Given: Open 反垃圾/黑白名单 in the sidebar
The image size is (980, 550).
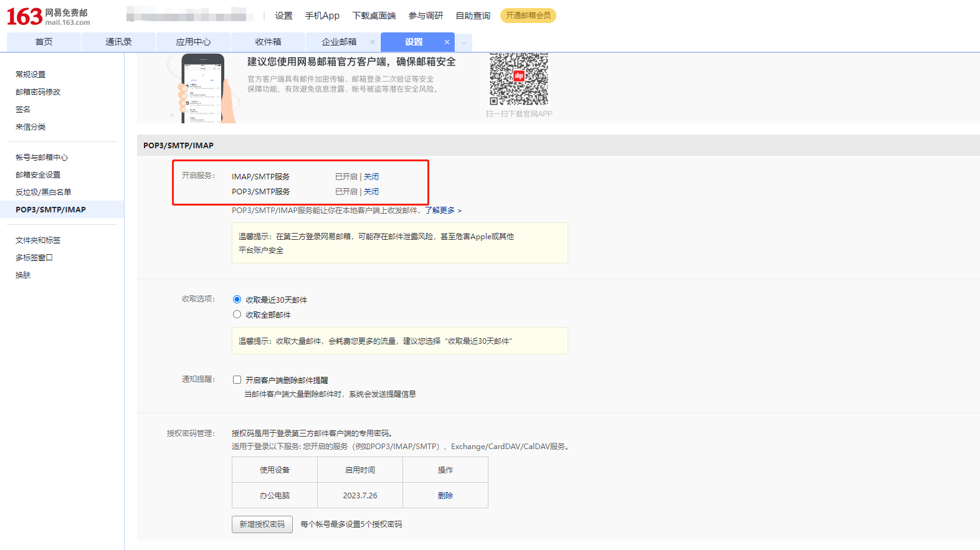Looking at the screenshot, I should click(x=44, y=192).
